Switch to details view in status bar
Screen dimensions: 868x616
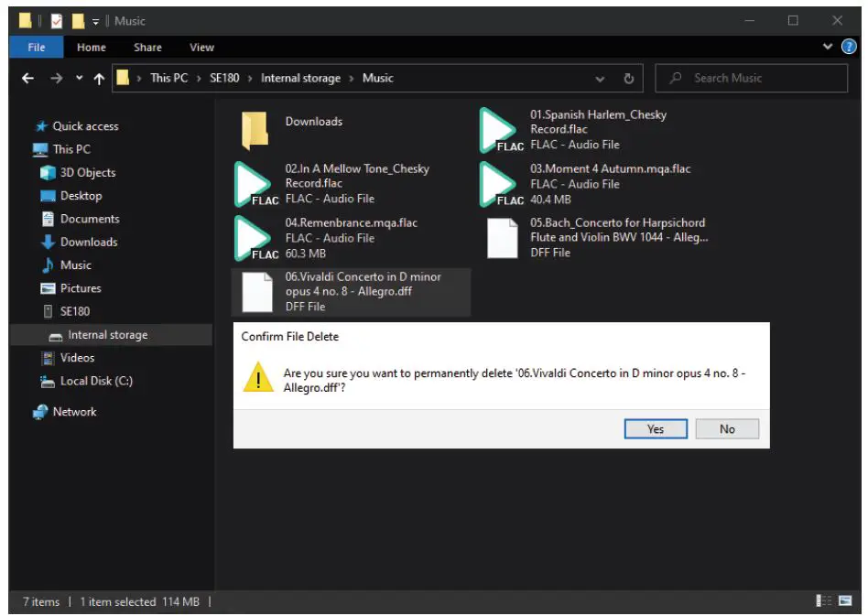(x=823, y=600)
